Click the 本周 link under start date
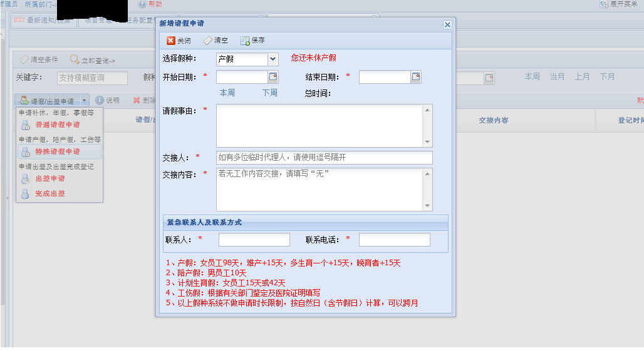Viewport: 644px width, 351px height. pos(227,93)
